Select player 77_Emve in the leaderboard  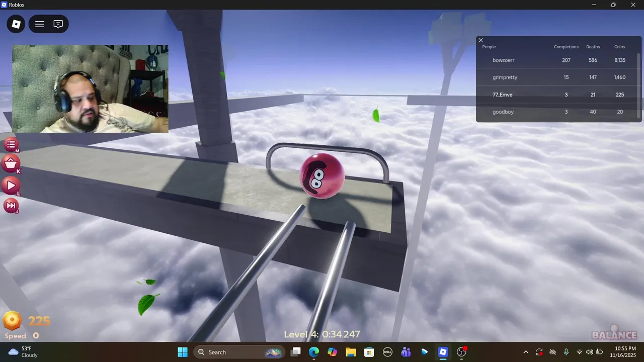click(502, 95)
